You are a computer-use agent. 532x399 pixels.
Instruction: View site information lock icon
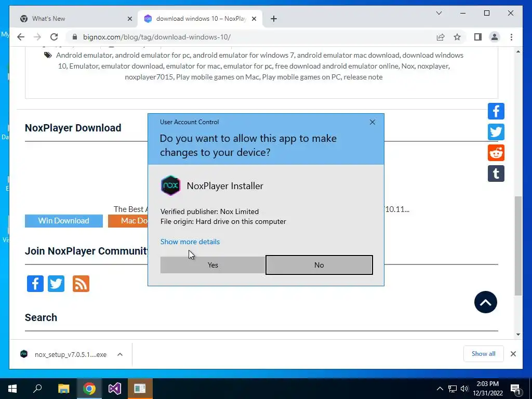[x=75, y=37]
